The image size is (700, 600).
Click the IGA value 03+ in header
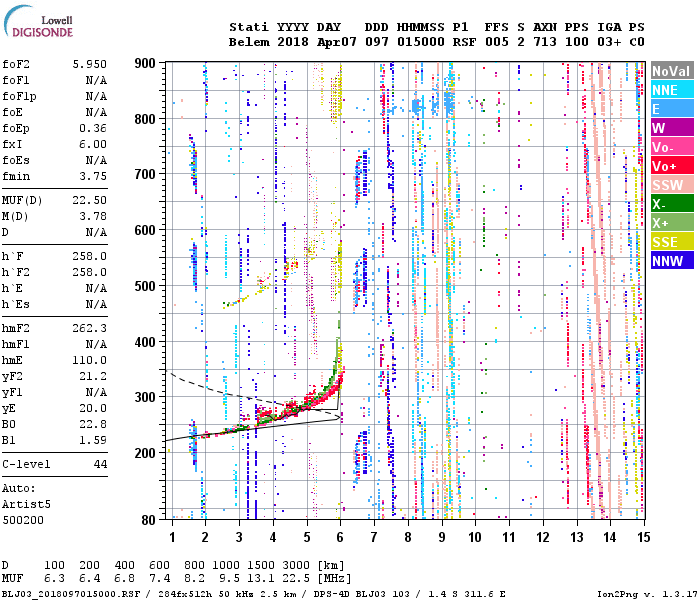coord(609,42)
